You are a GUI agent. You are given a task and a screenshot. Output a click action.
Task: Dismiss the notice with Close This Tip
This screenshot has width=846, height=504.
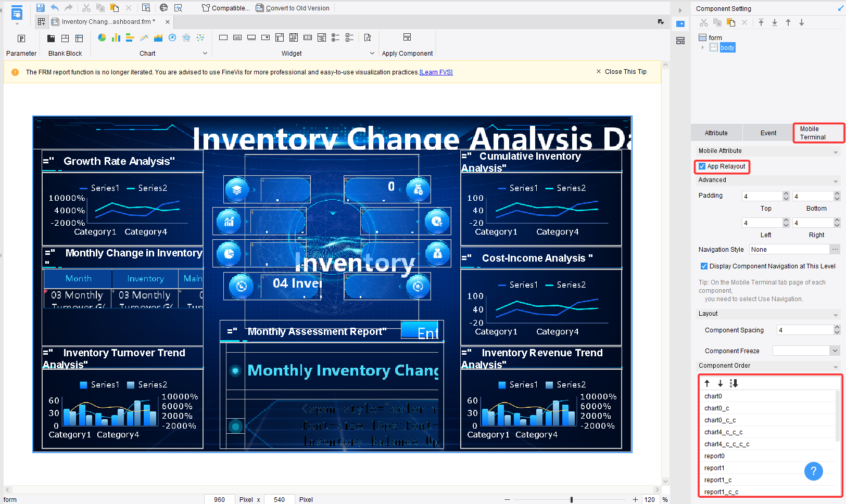[622, 72]
